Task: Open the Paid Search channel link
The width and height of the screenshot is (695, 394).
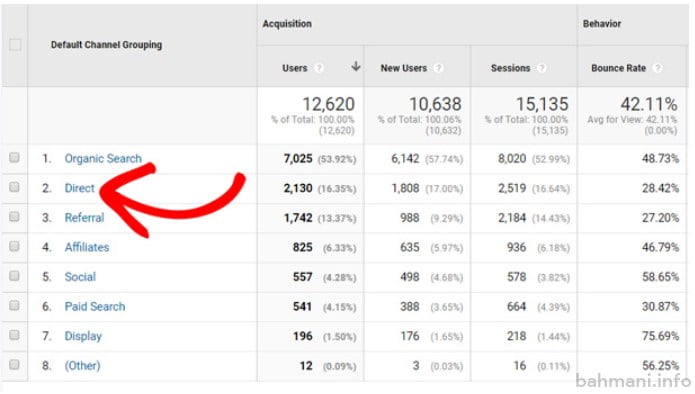Action: [x=95, y=307]
